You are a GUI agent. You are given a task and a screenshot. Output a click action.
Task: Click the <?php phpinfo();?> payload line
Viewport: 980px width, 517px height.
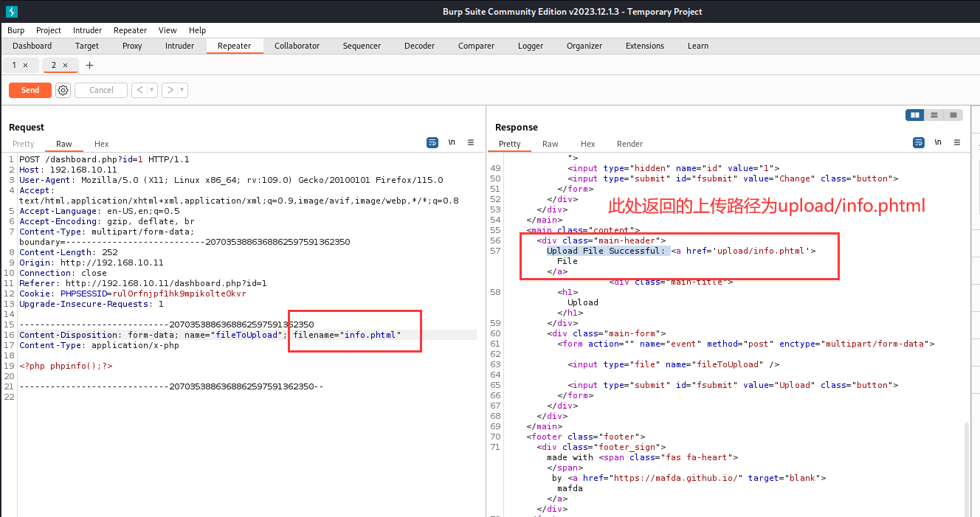[x=66, y=366]
